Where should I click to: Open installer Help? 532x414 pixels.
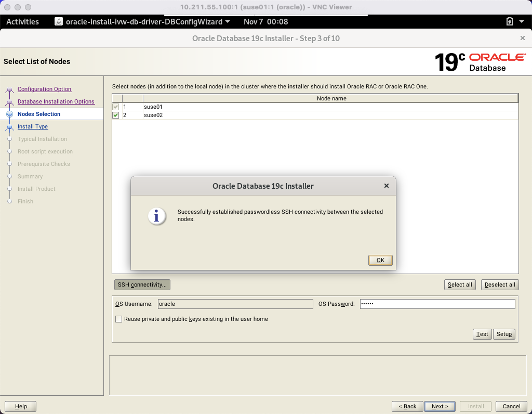(x=21, y=406)
